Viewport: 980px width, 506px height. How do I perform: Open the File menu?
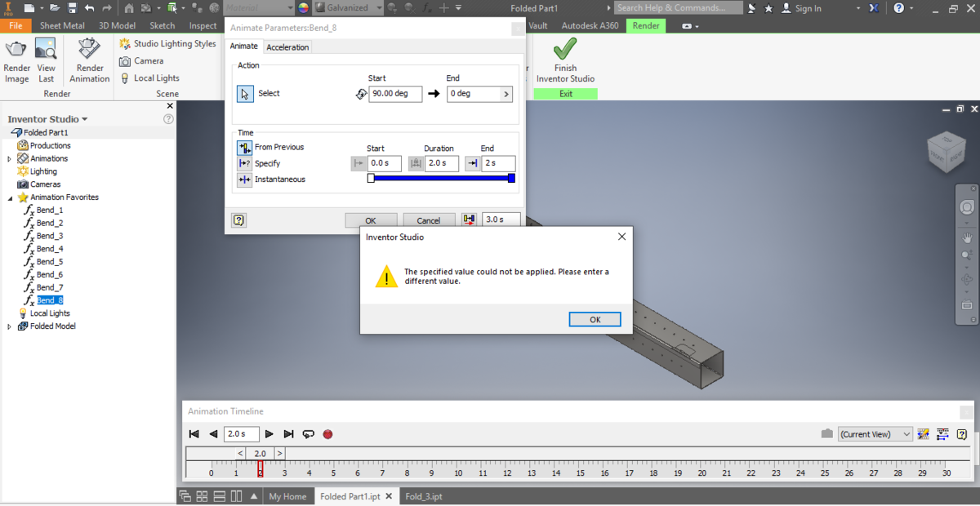click(16, 25)
